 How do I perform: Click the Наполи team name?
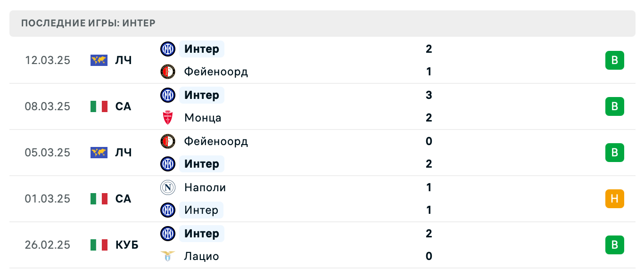click(x=205, y=187)
